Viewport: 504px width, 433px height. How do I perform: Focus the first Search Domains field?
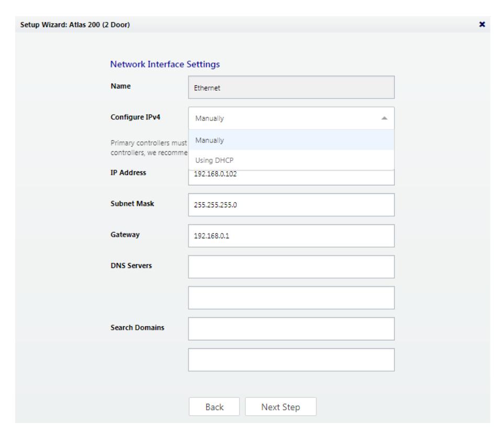coord(291,329)
